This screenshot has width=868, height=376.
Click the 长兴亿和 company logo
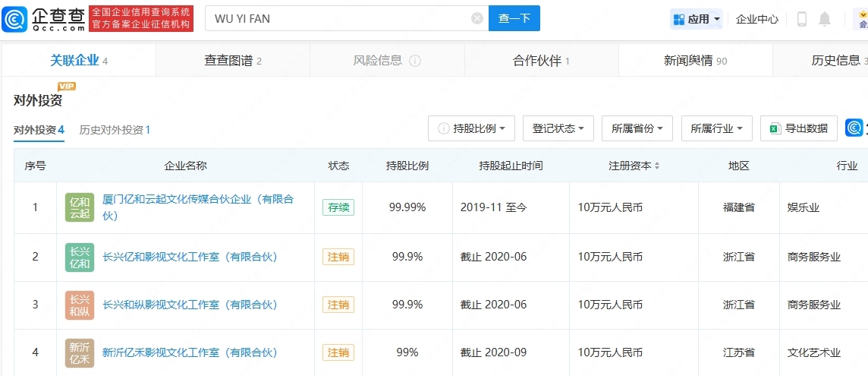coord(80,257)
